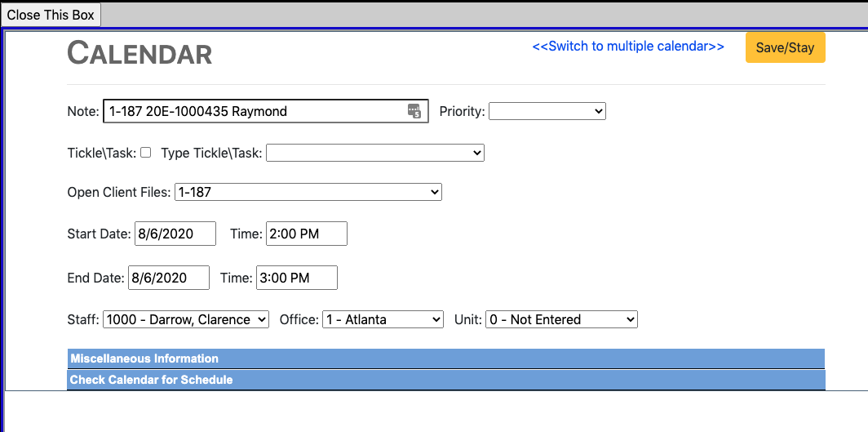Change the Office dropdown set to Atlanta
This screenshot has width=868, height=432.
pos(383,319)
